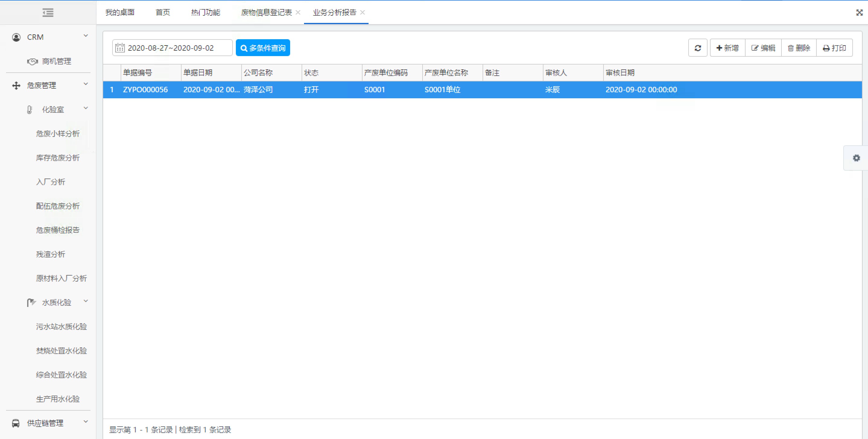Image resolution: width=868 pixels, height=439 pixels.
Task: Collapse the 危废管理 menu chevron
Action: click(x=86, y=84)
